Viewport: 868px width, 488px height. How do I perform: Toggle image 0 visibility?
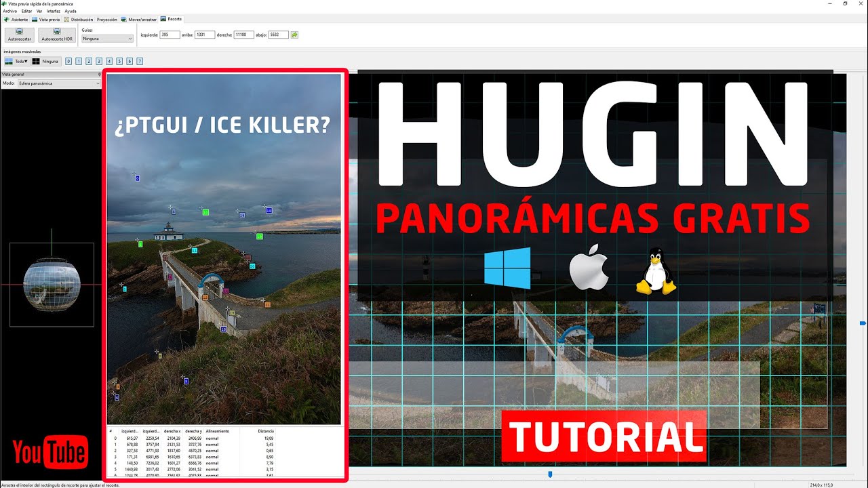click(68, 61)
